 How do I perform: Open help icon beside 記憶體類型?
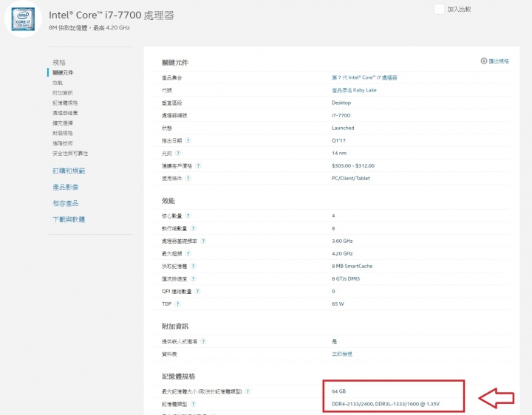coord(193,404)
